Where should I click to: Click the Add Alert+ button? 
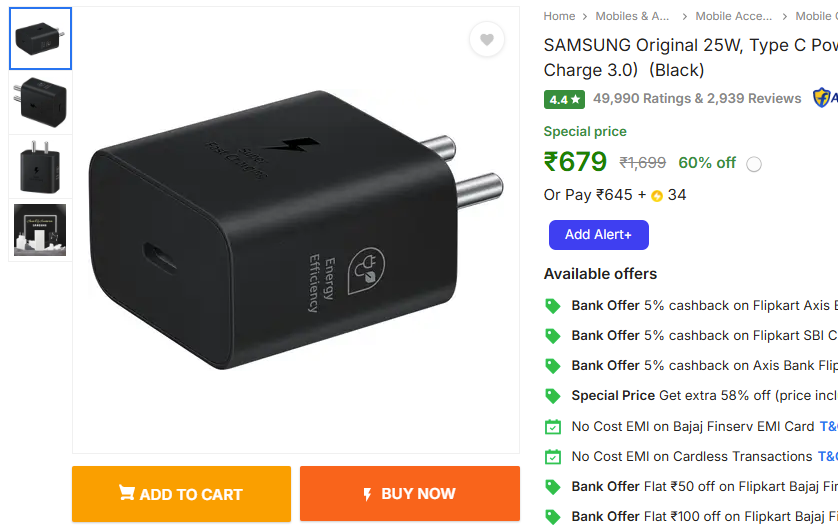click(x=598, y=235)
